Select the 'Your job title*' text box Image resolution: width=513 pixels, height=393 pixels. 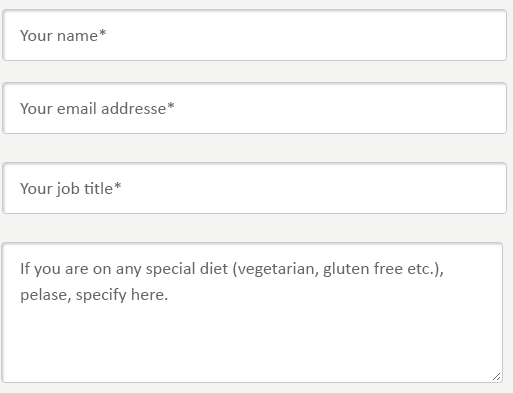point(254,188)
